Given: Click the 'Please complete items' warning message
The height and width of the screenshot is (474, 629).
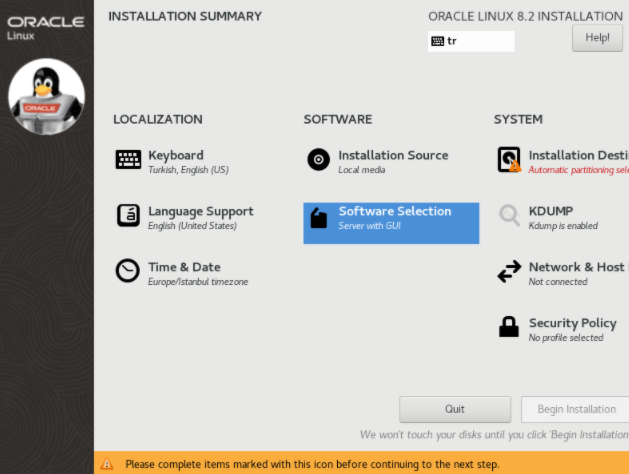Looking at the screenshot, I should 312,464.
